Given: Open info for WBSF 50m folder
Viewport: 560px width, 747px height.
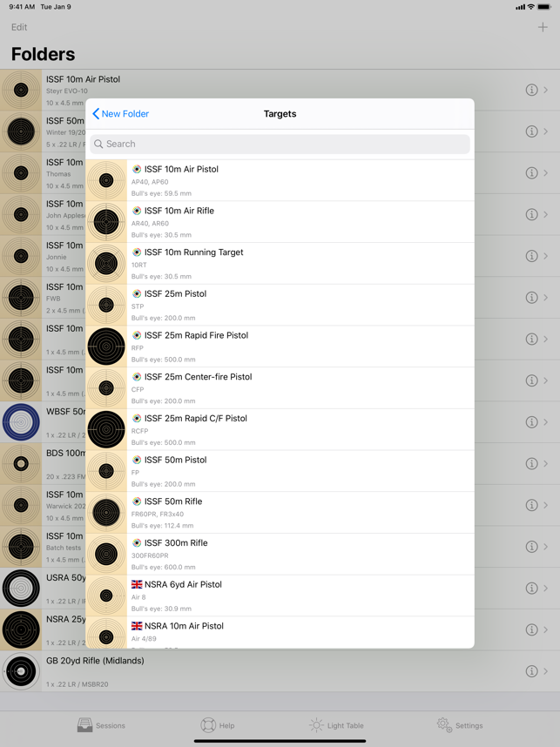Looking at the screenshot, I should [531, 421].
